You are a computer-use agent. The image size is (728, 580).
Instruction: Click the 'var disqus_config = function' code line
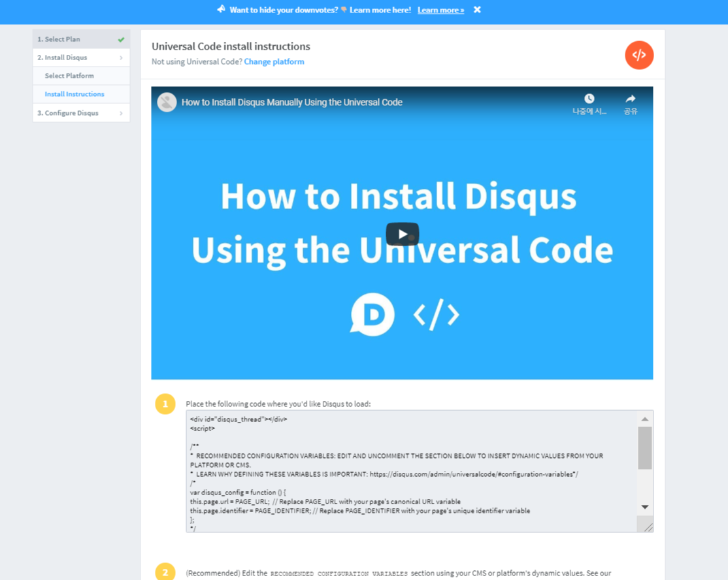pos(238,492)
